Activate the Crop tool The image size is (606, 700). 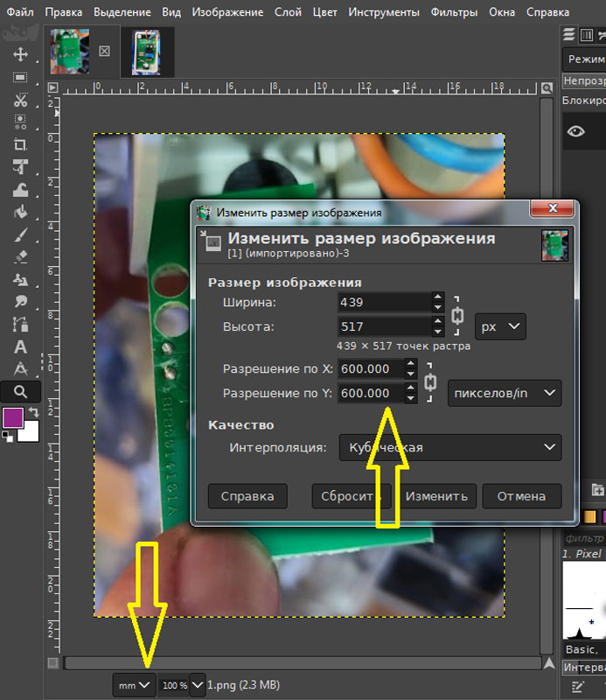pos(20,145)
